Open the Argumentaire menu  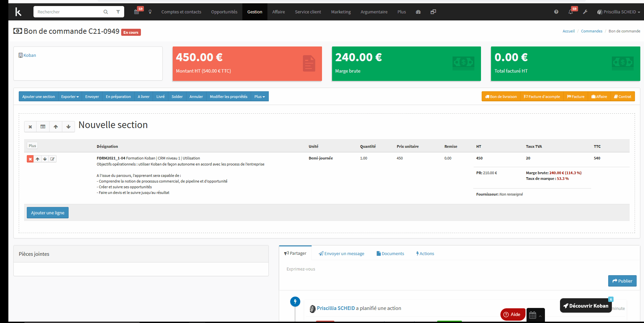(374, 12)
